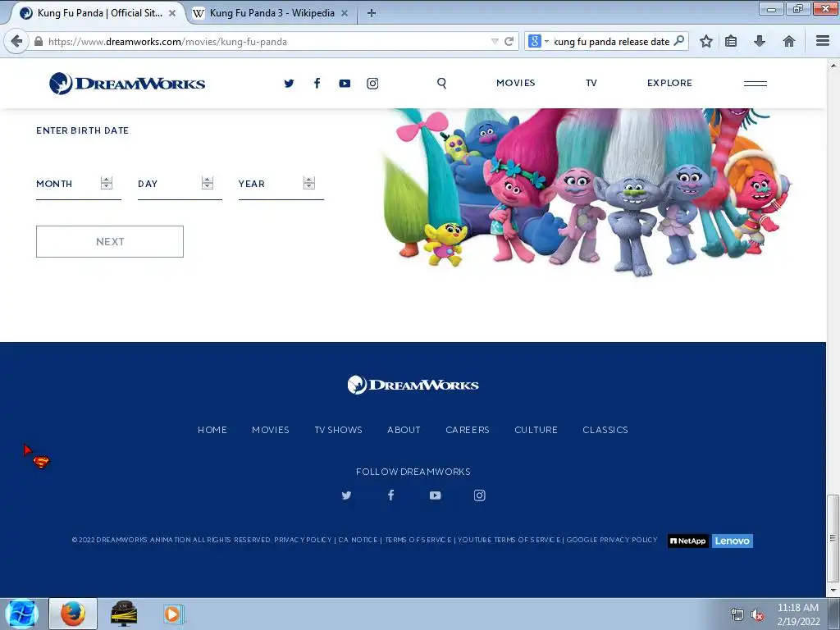Image resolution: width=840 pixels, height=630 pixels.
Task: Go to the browser home page icon
Action: [x=788, y=41]
